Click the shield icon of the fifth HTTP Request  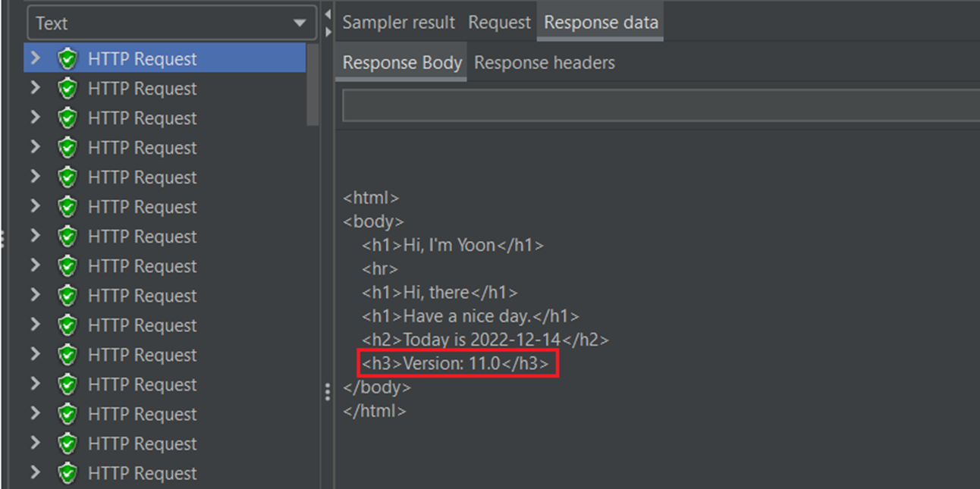tap(68, 177)
